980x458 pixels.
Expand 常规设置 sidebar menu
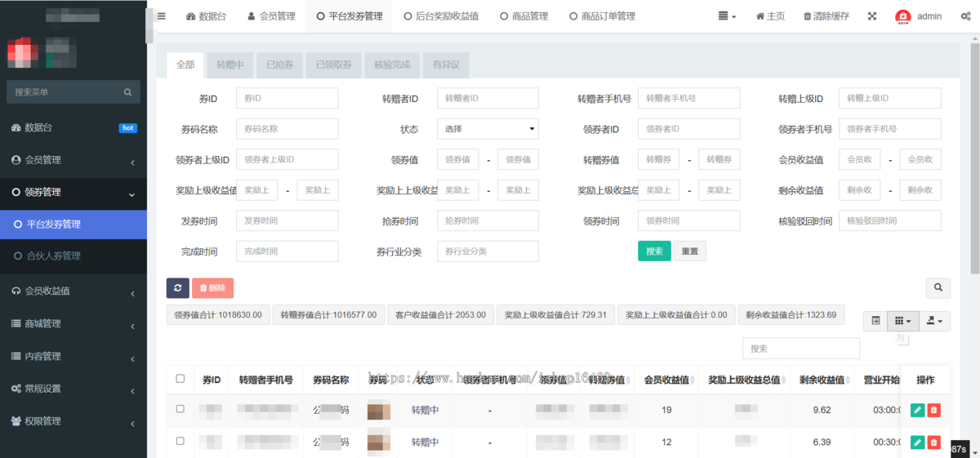tap(73, 389)
